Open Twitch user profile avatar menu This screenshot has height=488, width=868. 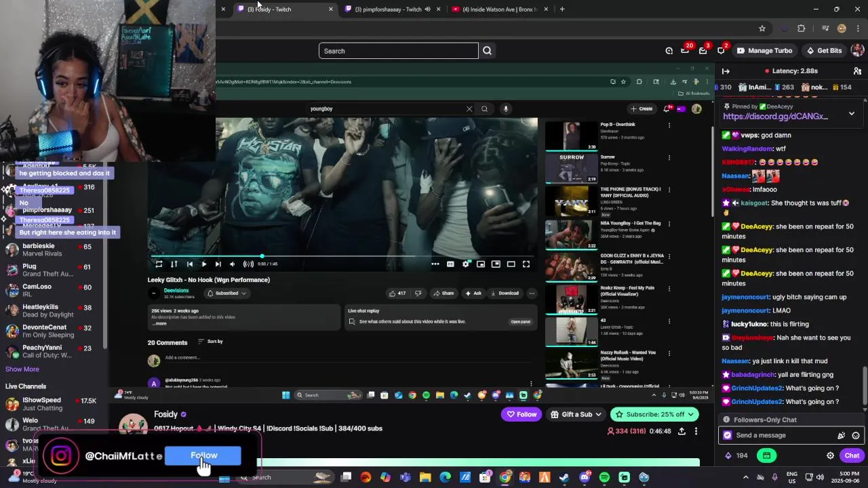pos(857,51)
